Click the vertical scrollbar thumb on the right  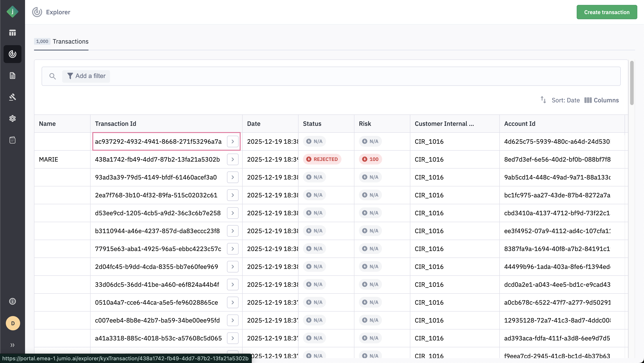tap(631, 82)
